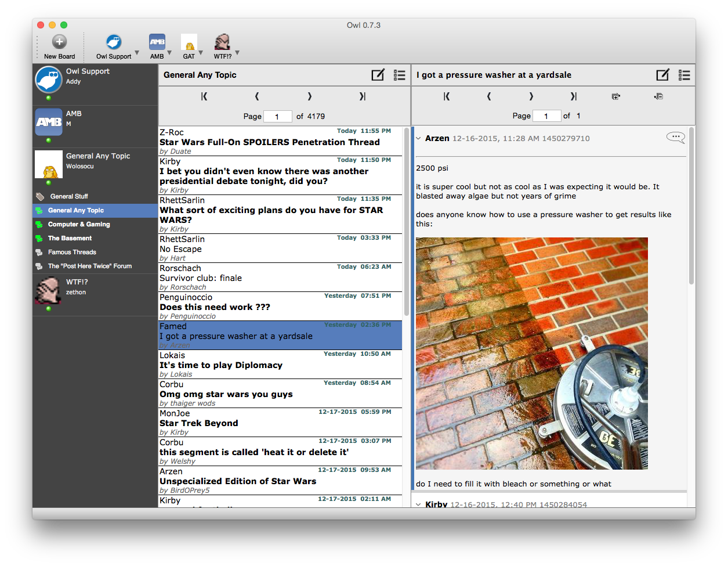Click the next page arrow in topic list
This screenshot has height=566, width=728.
(310, 96)
